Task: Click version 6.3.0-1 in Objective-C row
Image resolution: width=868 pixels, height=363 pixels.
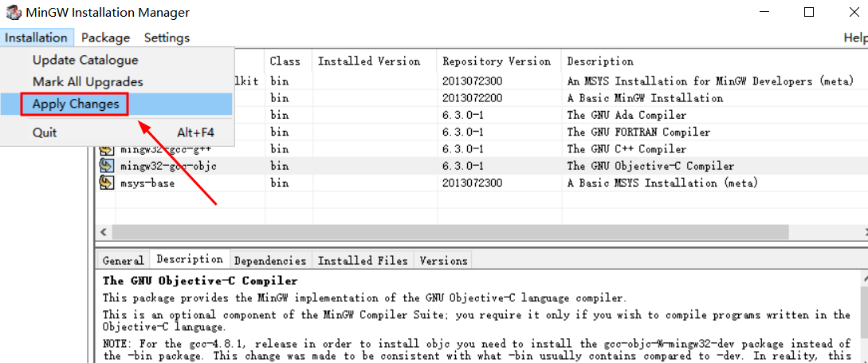Action: tap(463, 166)
